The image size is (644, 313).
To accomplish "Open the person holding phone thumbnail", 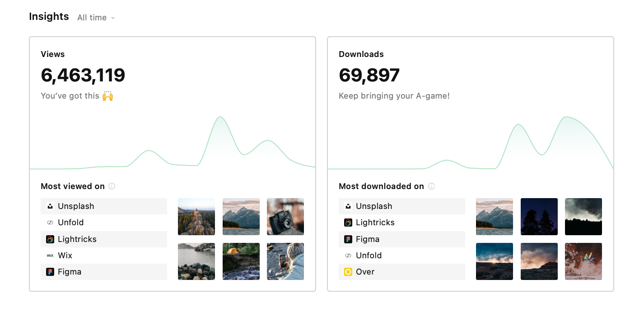I will [x=285, y=261].
